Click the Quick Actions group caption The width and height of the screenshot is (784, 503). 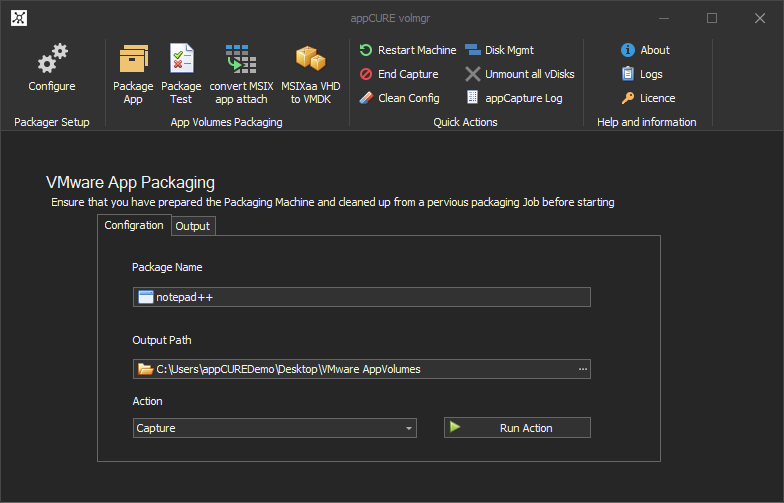click(x=466, y=122)
